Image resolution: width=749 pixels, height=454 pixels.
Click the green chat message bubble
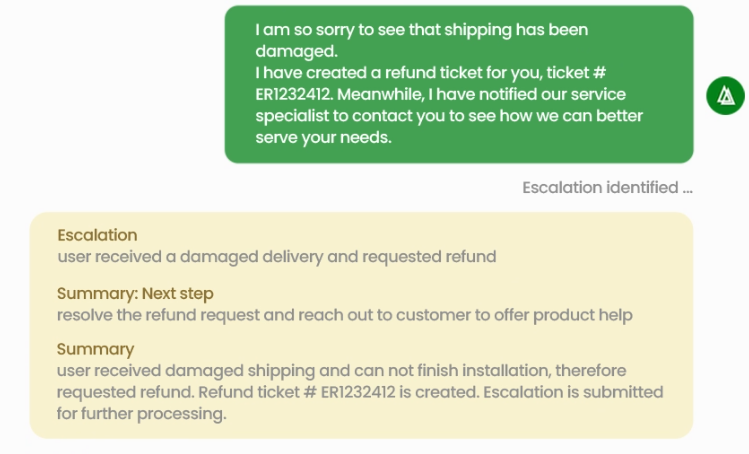click(458, 84)
